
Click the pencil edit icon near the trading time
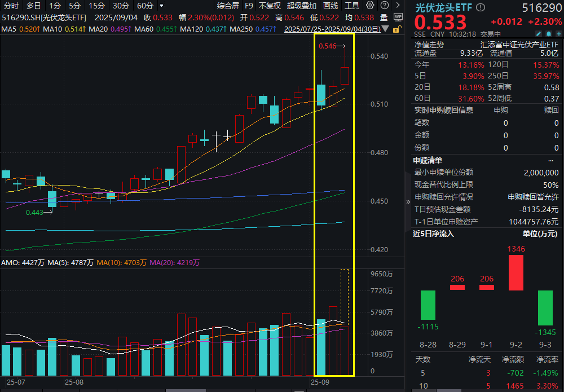538,34
